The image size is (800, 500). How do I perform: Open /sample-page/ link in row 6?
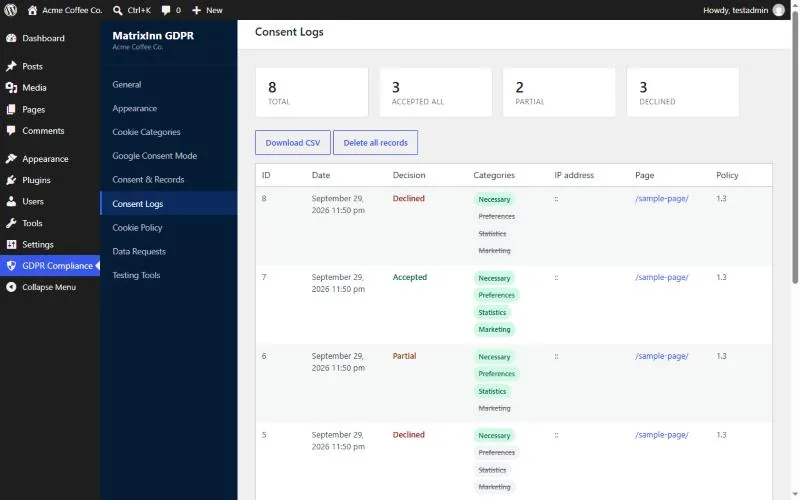click(x=662, y=356)
